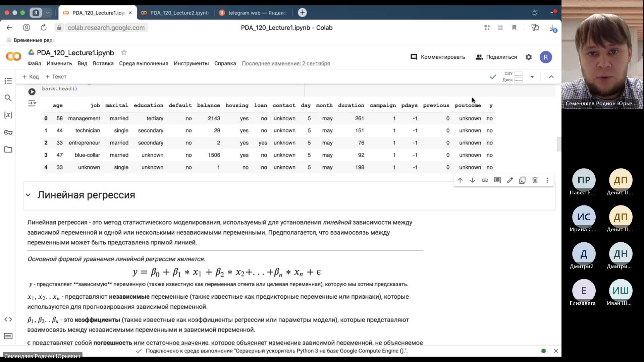Move cell up arrow

tap(460, 180)
